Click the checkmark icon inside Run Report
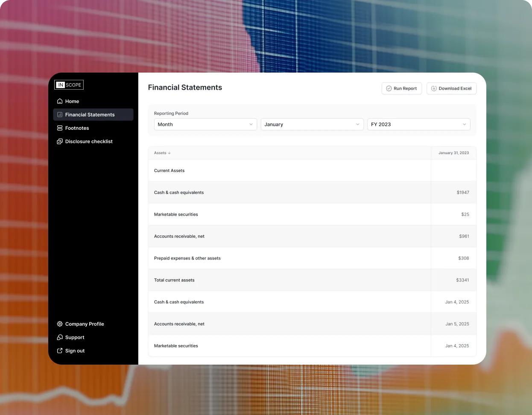Viewport: 532px width, 415px height. (x=389, y=88)
